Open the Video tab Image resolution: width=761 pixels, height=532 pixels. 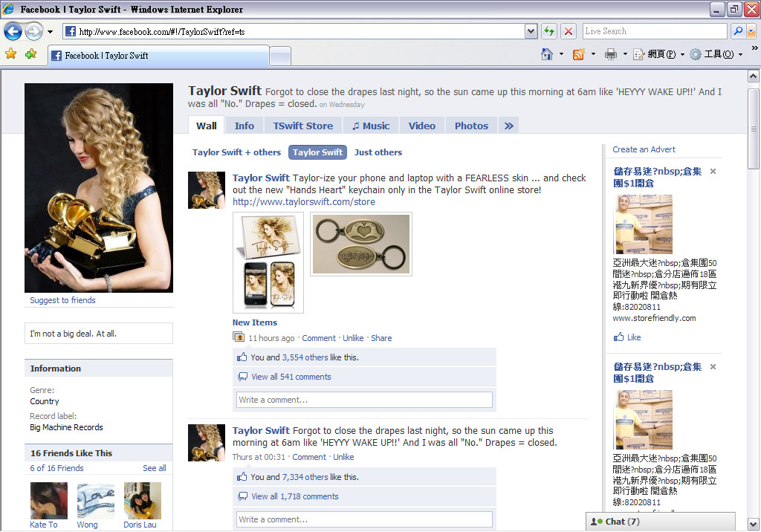422,126
